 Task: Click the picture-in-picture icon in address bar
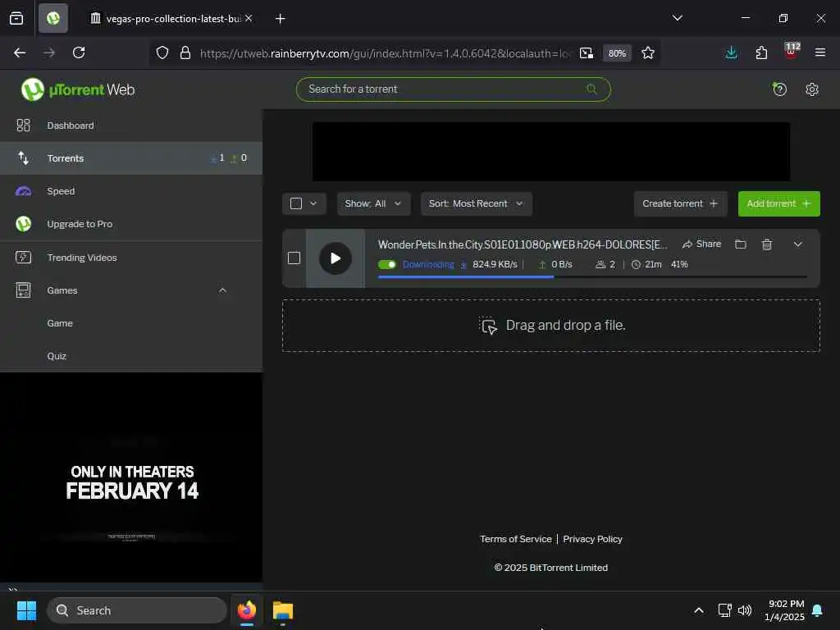586,52
